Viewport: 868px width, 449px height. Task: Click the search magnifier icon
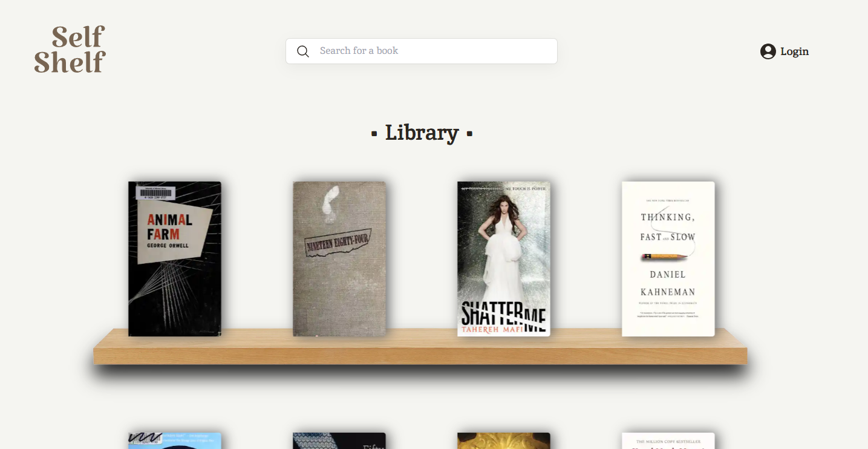click(x=303, y=51)
